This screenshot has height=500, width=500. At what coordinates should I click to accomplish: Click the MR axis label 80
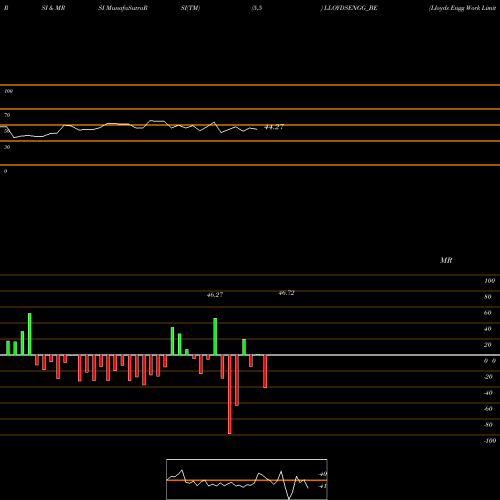[x=488, y=297]
